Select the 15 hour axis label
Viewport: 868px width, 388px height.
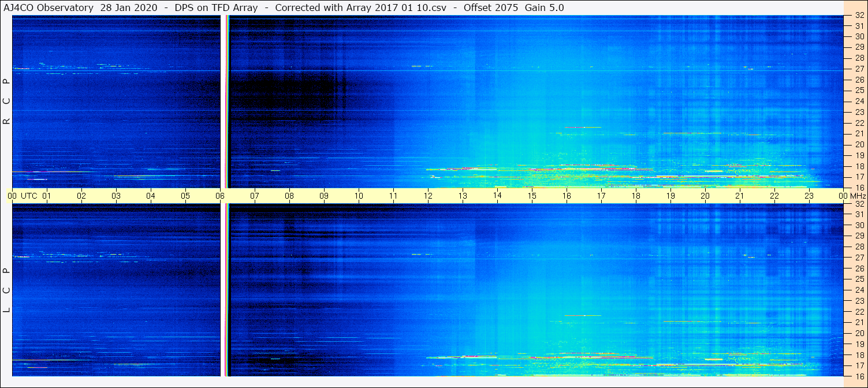pos(532,196)
